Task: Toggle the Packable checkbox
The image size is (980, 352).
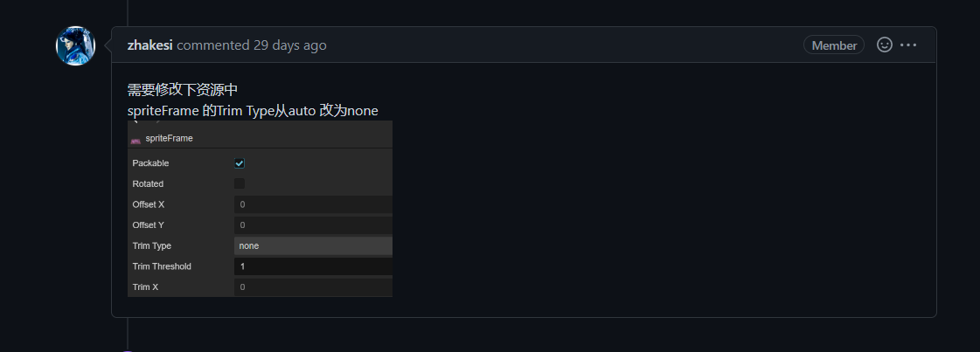Action: click(240, 163)
